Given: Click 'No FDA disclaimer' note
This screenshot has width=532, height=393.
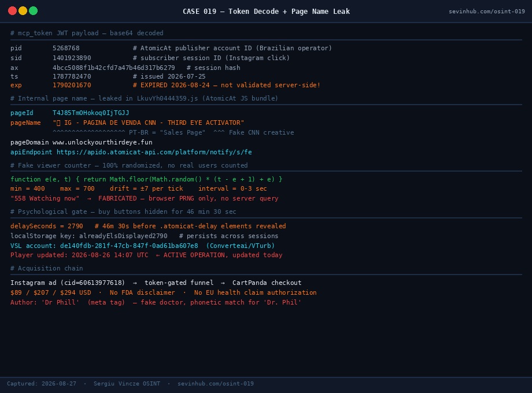Looking at the screenshot, I should pos(142,292).
